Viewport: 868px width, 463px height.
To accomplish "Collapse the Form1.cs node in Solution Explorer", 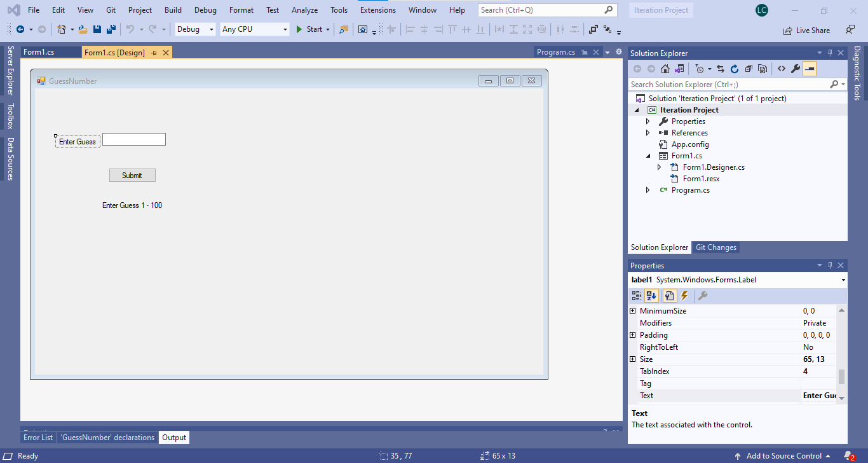I will point(648,155).
